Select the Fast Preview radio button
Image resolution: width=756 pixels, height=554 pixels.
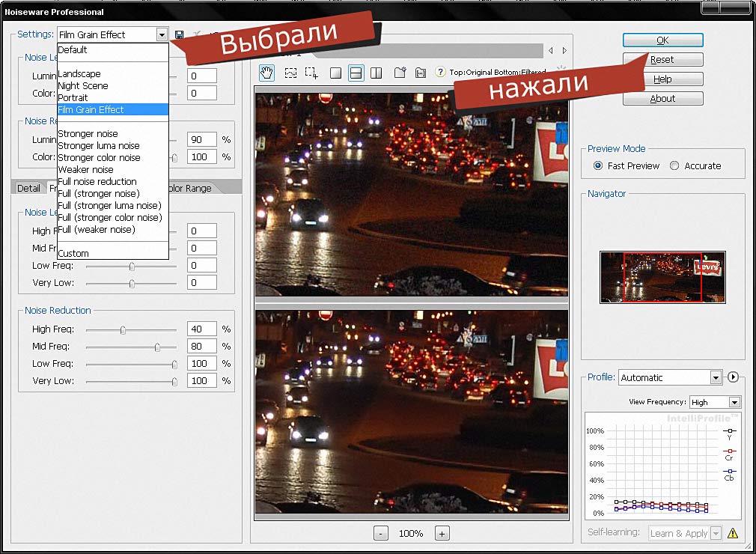598,165
